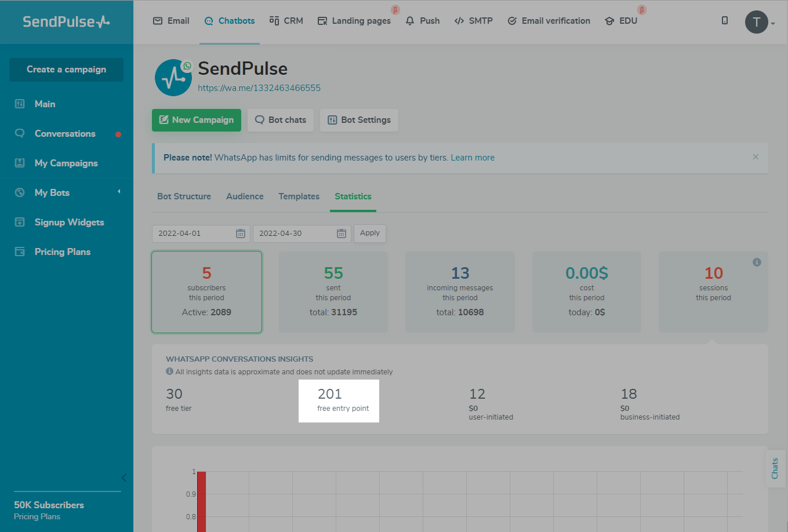
Task: Click the Apply button for the date range
Action: pos(370,233)
